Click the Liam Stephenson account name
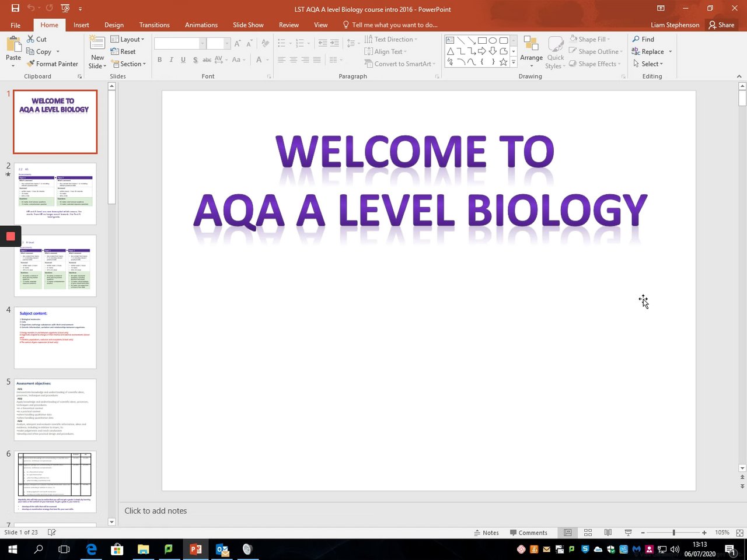 675,25
